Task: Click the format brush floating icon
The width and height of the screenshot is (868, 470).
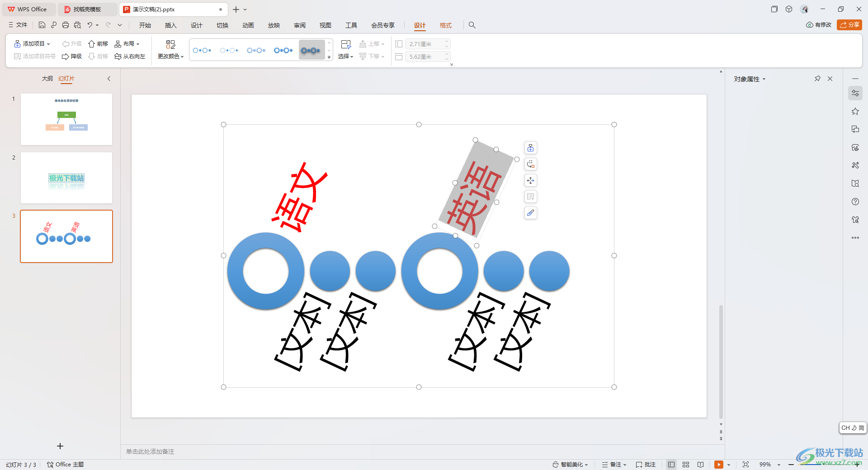Action: click(x=531, y=213)
